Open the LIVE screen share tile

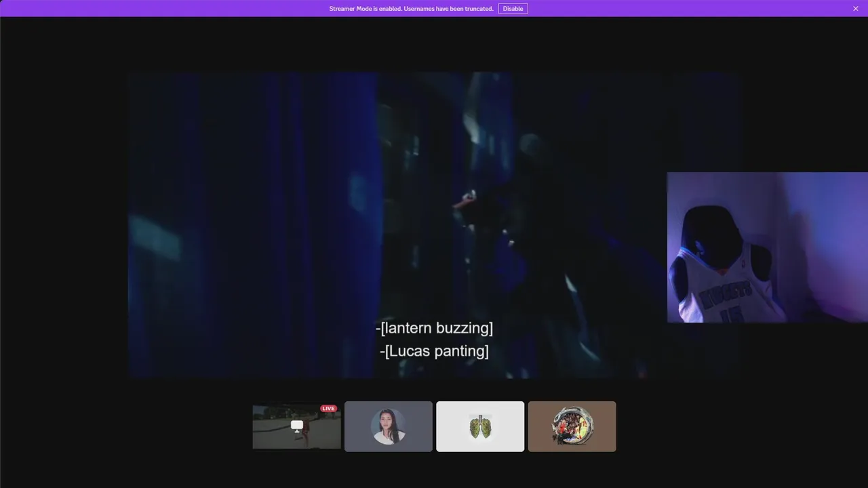tap(296, 426)
